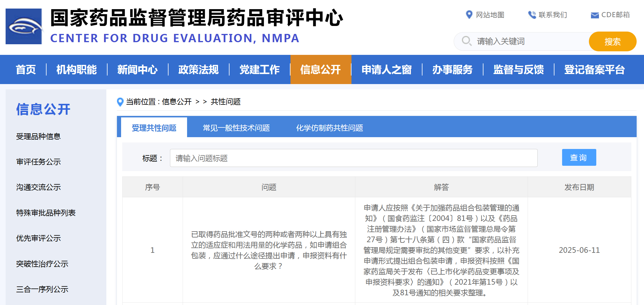Viewport: 644px width, 305px height.
Task: Select 三合一序列公示 in sidebar
Action: (x=42, y=289)
